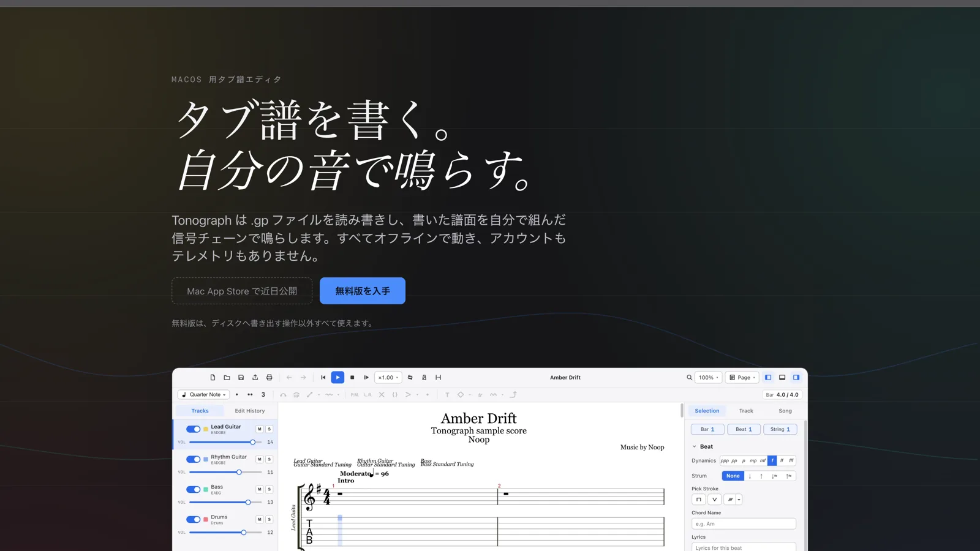This screenshot has height=551, width=980.
Task: Click the hammer-on/pull-off HP icon
Action: tap(296, 395)
